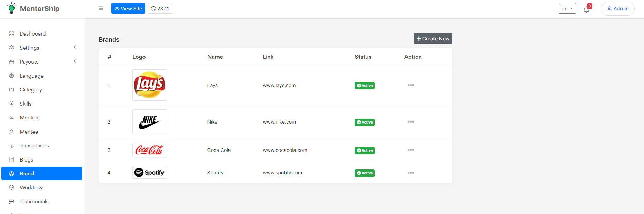Toggle the Active status badge for Spotify
This screenshot has width=644, height=214.
point(364,173)
